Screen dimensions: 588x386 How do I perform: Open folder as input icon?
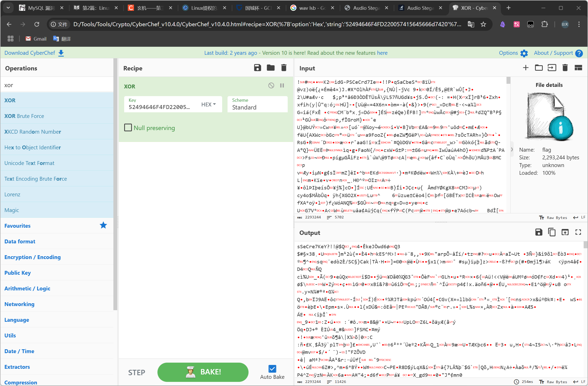click(539, 68)
